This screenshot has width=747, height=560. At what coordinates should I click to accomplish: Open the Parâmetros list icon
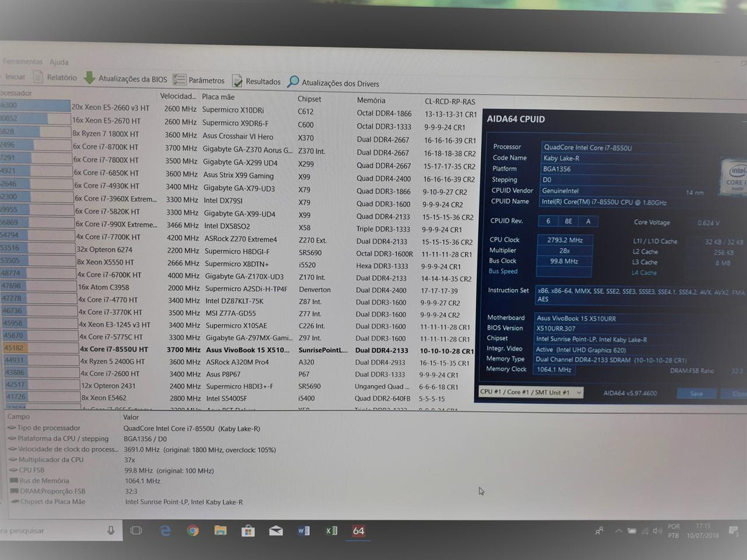(x=179, y=80)
